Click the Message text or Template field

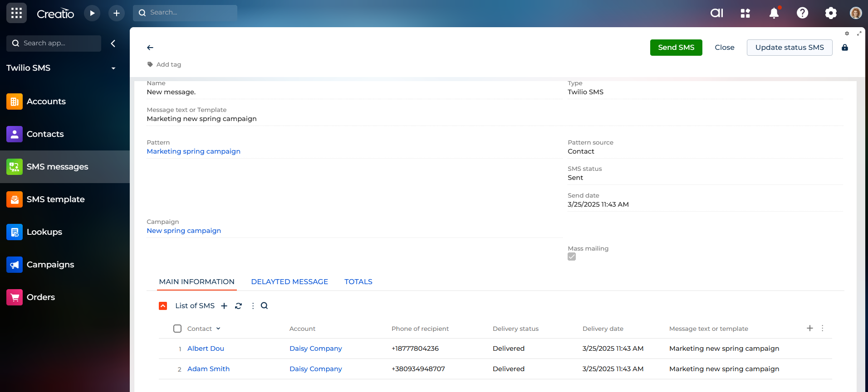[x=495, y=119]
